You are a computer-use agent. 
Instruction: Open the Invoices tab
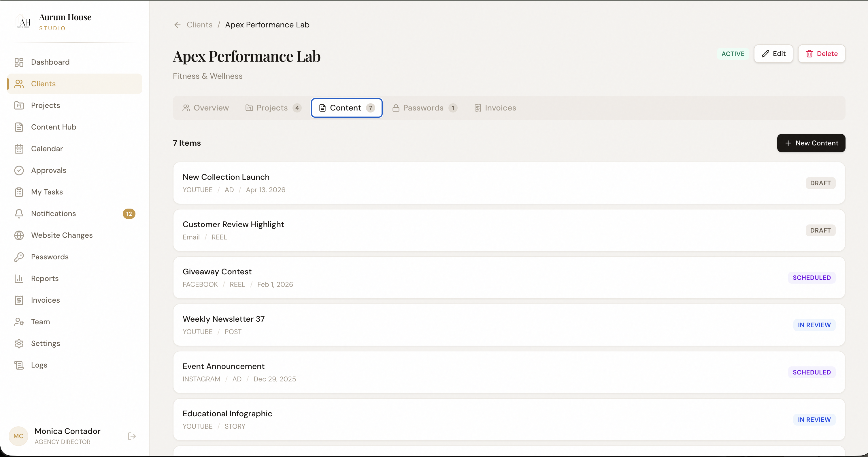(x=495, y=108)
